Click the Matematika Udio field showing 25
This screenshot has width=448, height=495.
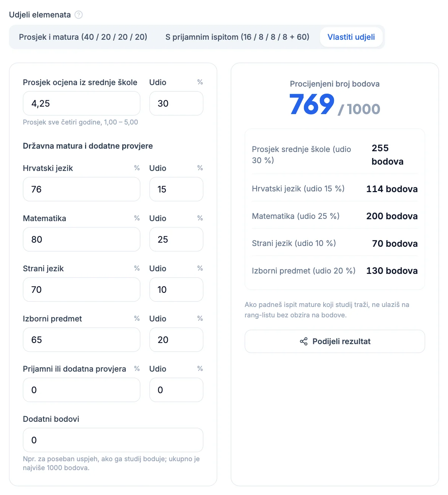(x=176, y=240)
